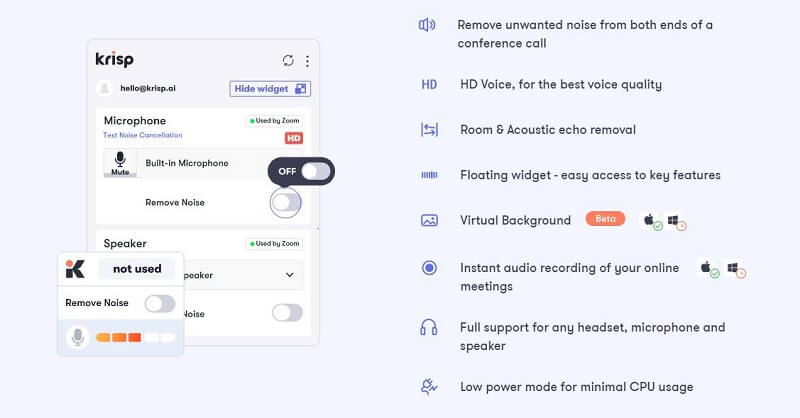Click the Krisp K icon in the floating widget

click(x=75, y=268)
